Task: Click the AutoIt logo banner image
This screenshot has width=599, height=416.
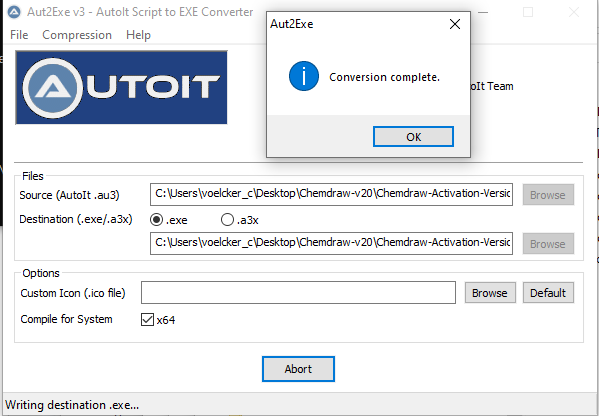Action: click(x=121, y=87)
